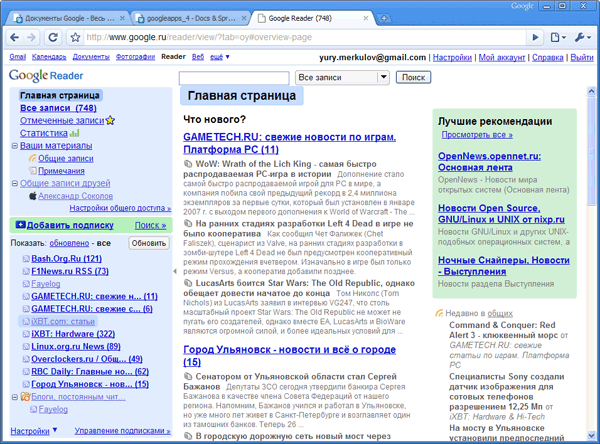The width and height of the screenshot is (600, 444).
Task: Click the yellow star beside Отмеченные записи
Action: [x=110, y=121]
